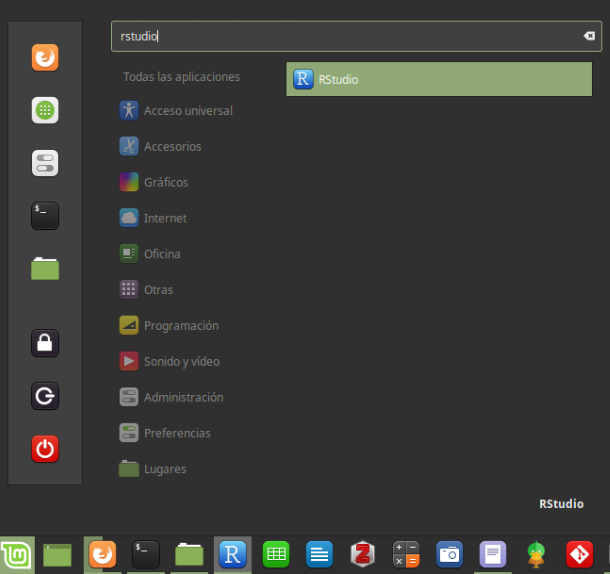The image size is (610, 574).
Task: Open Terminal from the taskbar
Action: 146,554
